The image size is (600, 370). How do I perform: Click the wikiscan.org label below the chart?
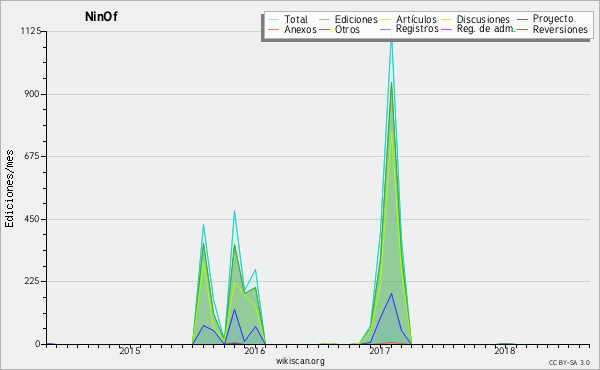[300, 361]
